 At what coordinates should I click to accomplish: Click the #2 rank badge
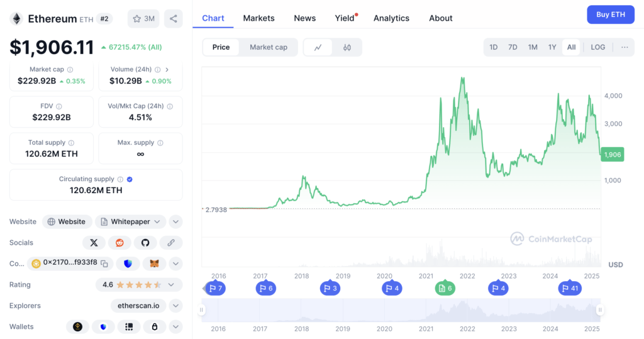pos(104,19)
